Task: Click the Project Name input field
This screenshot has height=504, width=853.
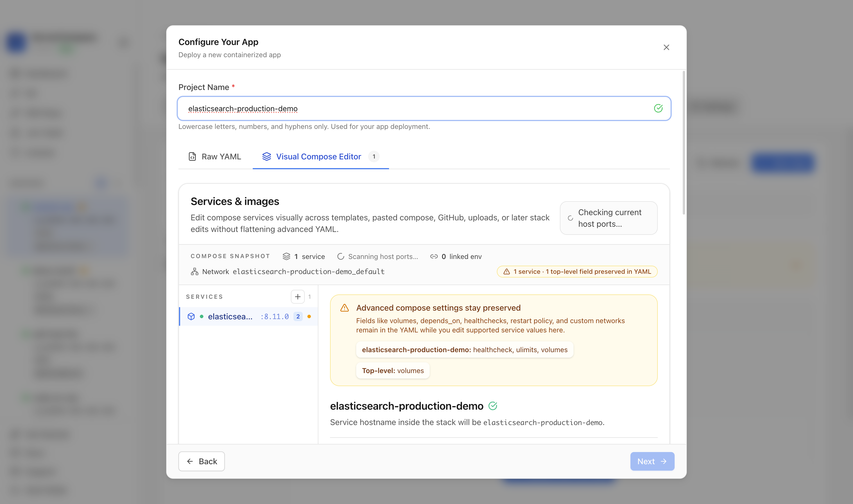Action: pyautogui.click(x=424, y=108)
